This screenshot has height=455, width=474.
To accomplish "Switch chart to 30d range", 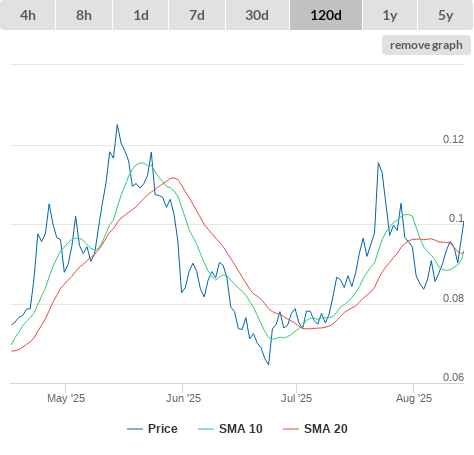I will [x=257, y=15].
